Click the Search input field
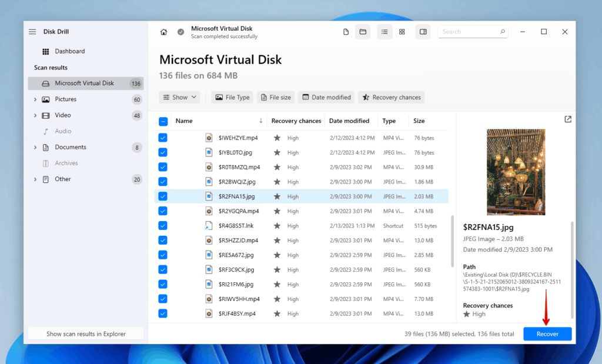Image resolution: width=602 pixels, height=364 pixels. point(470,31)
